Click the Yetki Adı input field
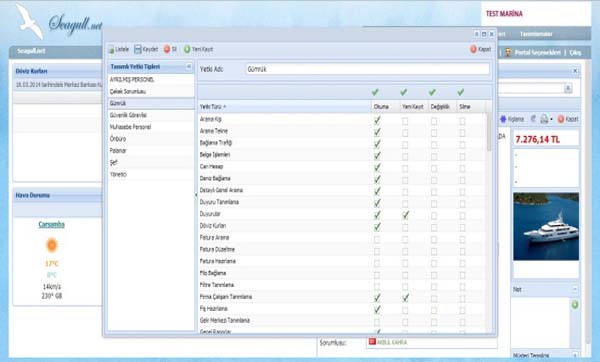 [x=367, y=69]
